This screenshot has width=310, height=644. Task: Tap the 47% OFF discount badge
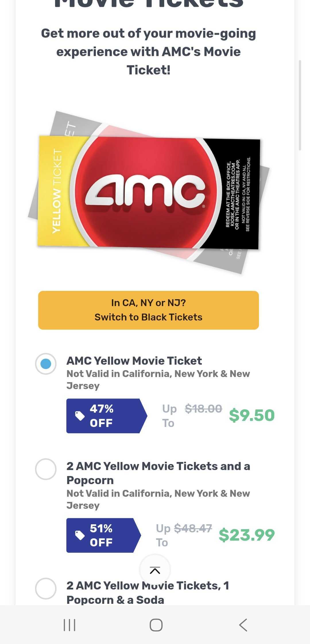(x=106, y=416)
